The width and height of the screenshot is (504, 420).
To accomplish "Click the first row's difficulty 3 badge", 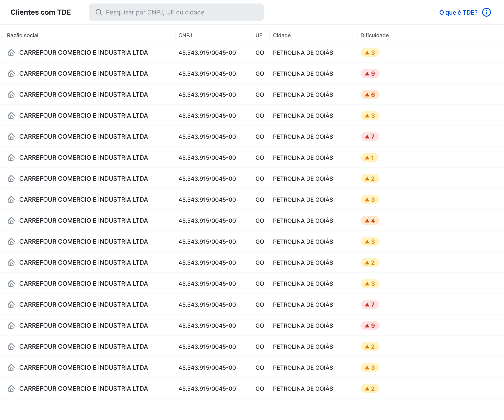I will [370, 52].
